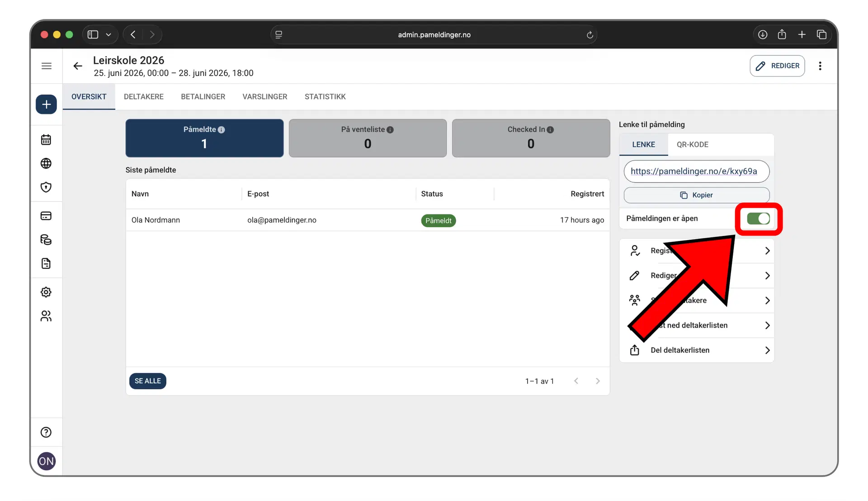Click the help question mark icon
This screenshot has height=501, width=868.
[x=46, y=432]
